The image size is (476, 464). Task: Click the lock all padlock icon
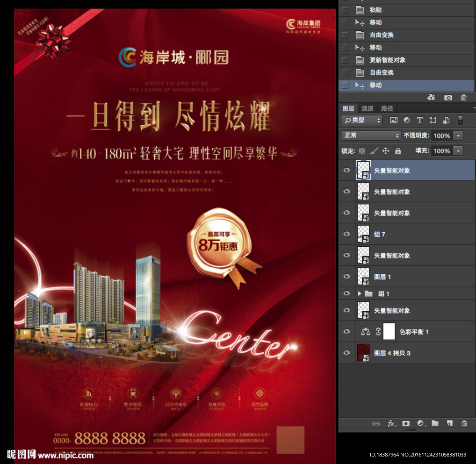click(x=398, y=151)
